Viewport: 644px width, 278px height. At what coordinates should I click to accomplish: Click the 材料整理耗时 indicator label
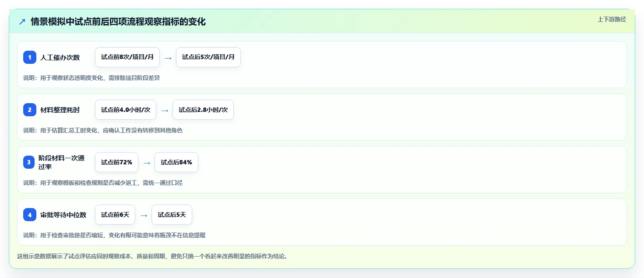pos(60,110)
